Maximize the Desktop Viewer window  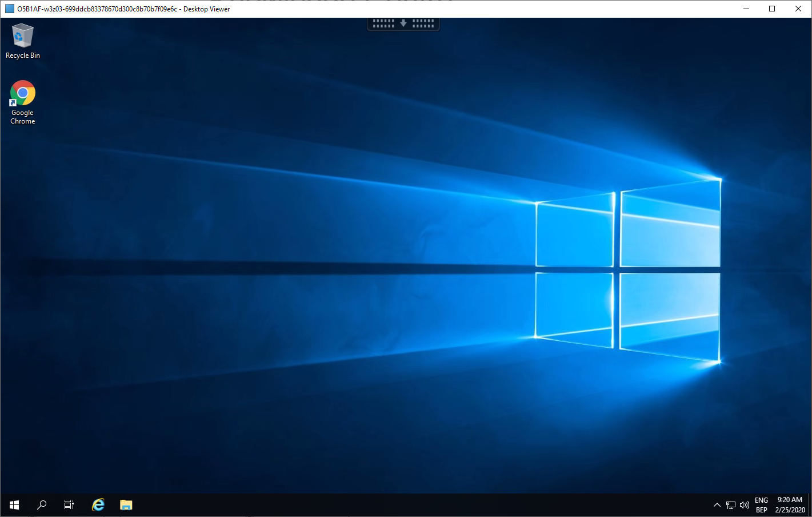point(772,9)
